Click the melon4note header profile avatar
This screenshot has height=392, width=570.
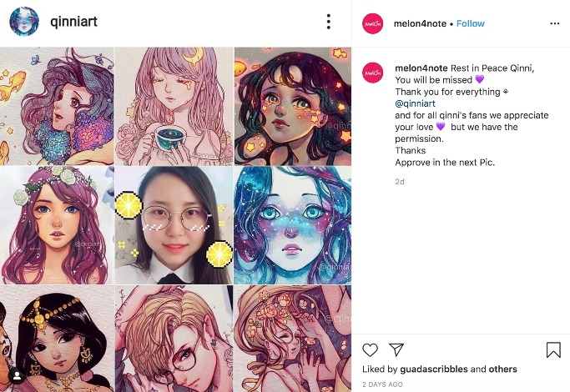tap(372, 23)
